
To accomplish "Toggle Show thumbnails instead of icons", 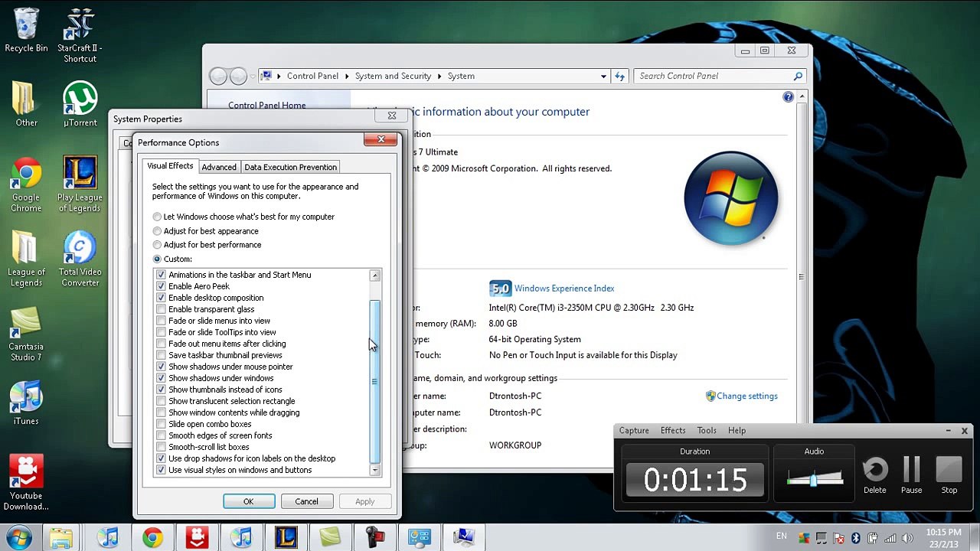I will point(161,390).
